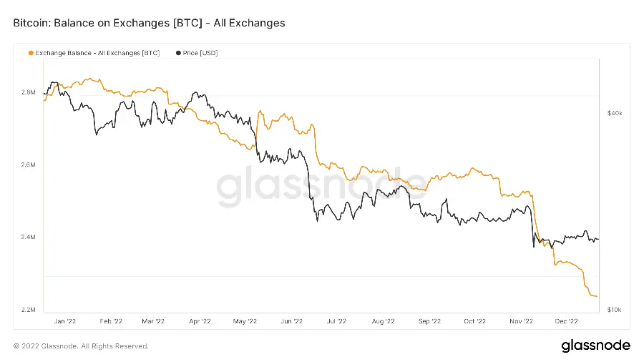Toggle the Price [USD] legend label
Viewport: 644px width, 362px height.
tap(200, 53)
